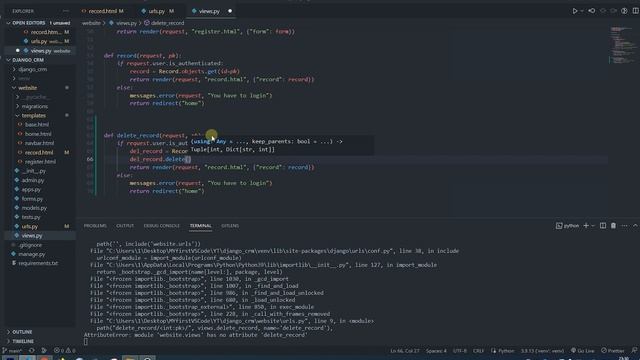Image resolution: width=640 pixels, height=360 pixels.
Task: Switch to the urls.py editor tab
Action: (158, 11)
